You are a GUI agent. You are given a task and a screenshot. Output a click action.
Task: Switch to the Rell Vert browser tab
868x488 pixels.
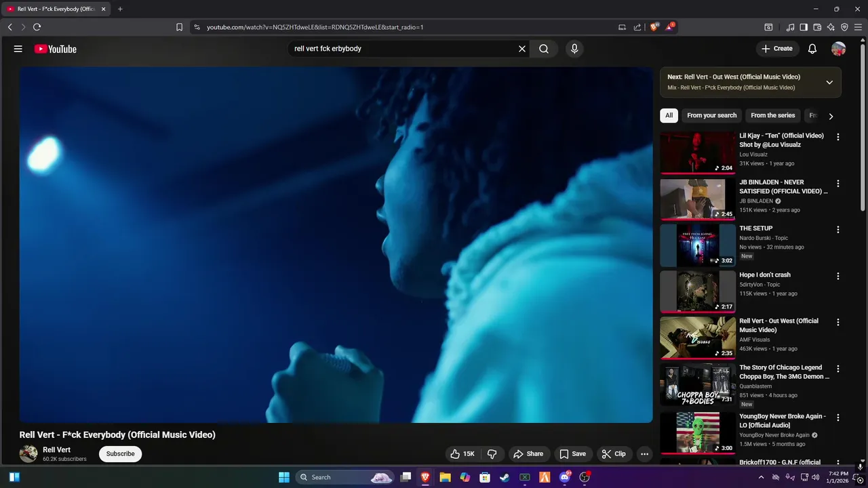click(56, 9)
